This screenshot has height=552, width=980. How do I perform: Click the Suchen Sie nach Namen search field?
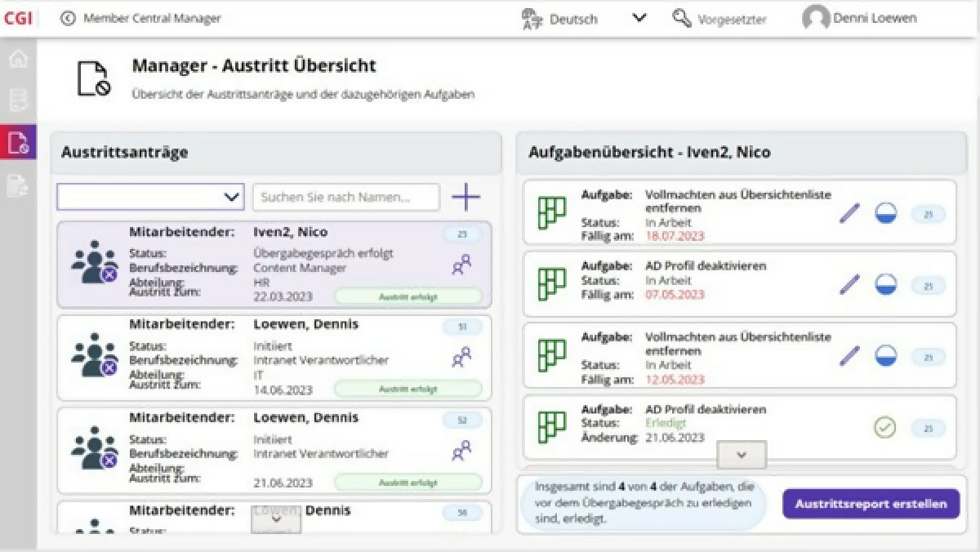tap(345, 197)
